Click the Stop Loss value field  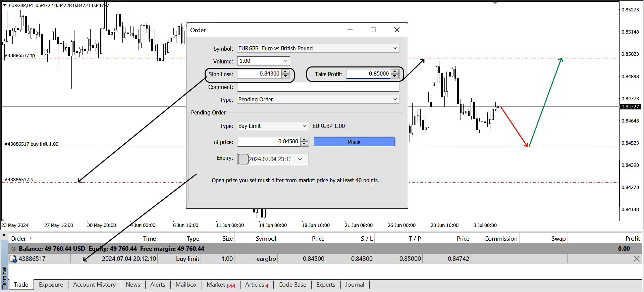[x=259, y=74]
